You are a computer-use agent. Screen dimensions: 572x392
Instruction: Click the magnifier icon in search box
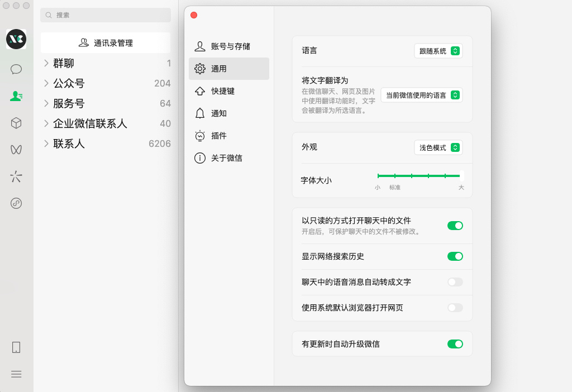[49, 15]
